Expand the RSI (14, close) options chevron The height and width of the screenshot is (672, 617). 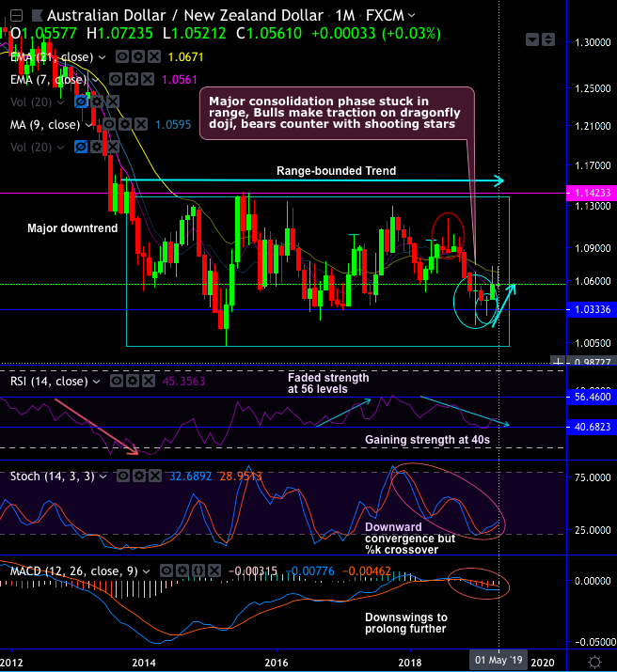tap(97, 382)
